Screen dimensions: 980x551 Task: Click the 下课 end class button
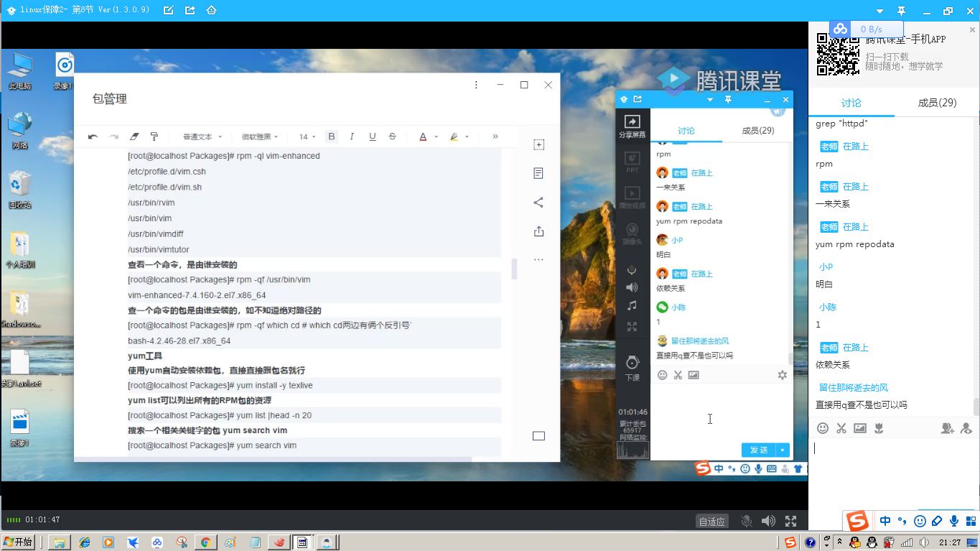[632, 368]
